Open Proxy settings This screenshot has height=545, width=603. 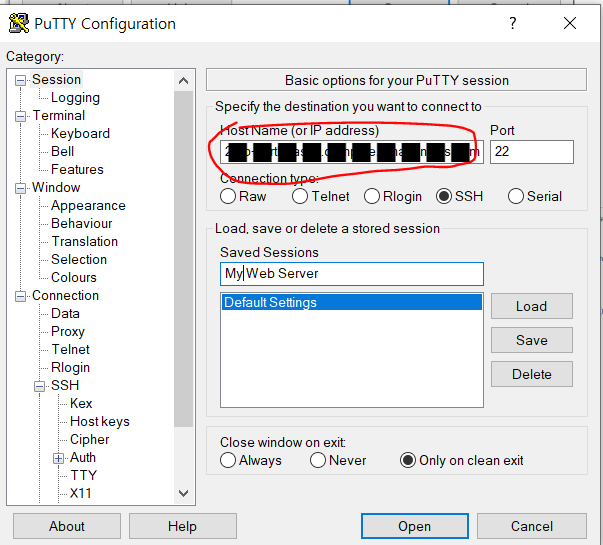[68, 332]
